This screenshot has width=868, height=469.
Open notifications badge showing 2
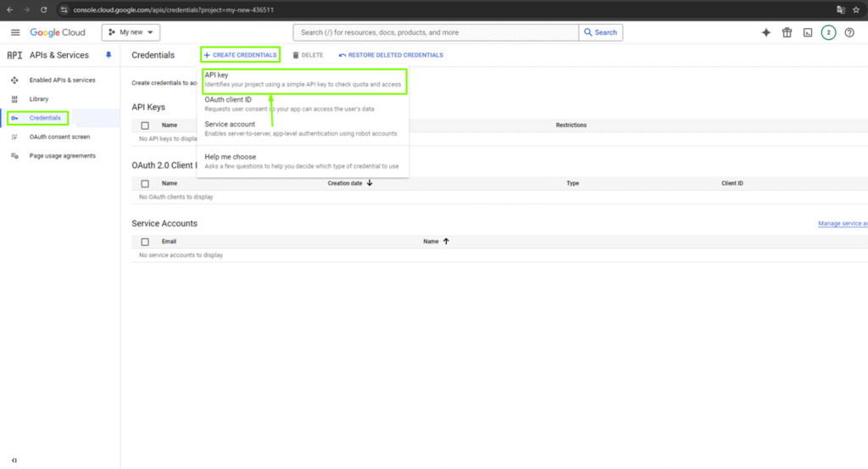[x=828, y=33]
